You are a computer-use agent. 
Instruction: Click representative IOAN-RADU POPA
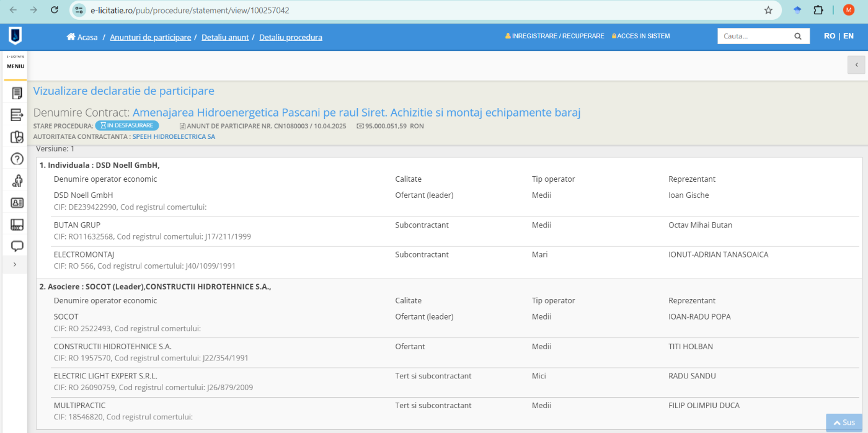(x=699, y=316)
